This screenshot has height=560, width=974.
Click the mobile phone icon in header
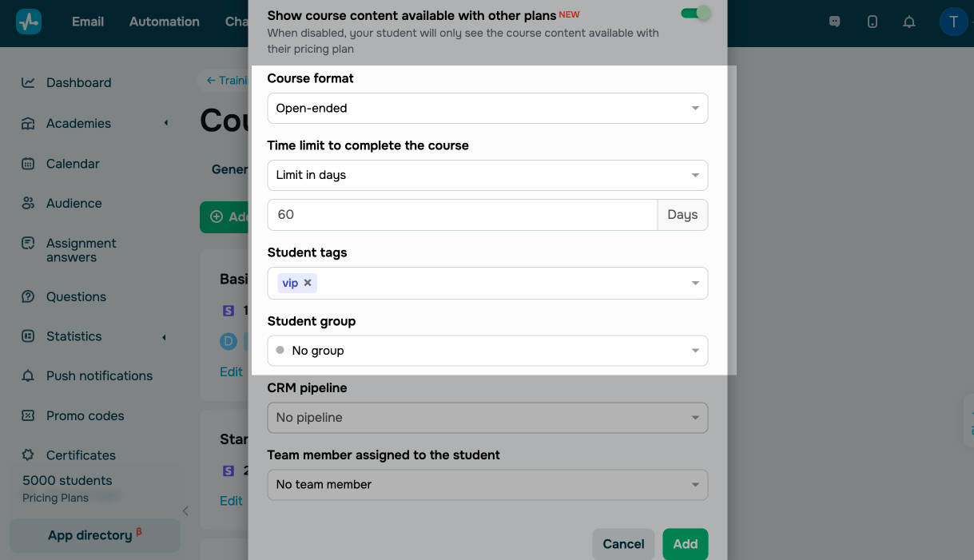(873, 22)
